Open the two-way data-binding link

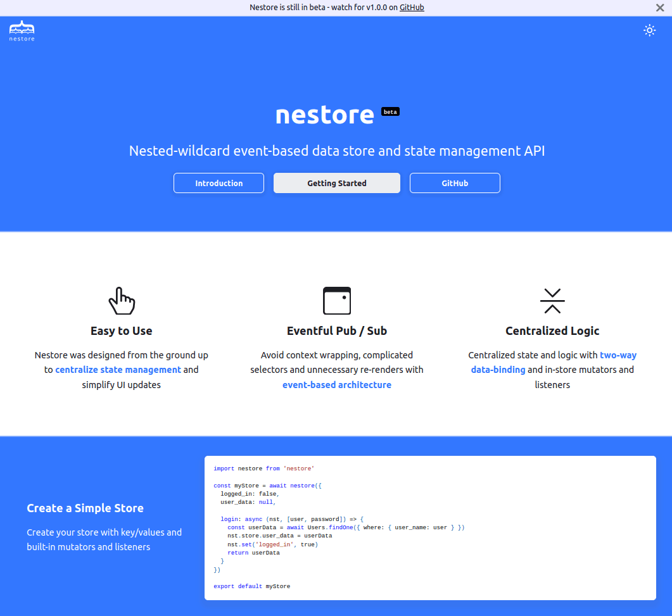click(618, 355)
